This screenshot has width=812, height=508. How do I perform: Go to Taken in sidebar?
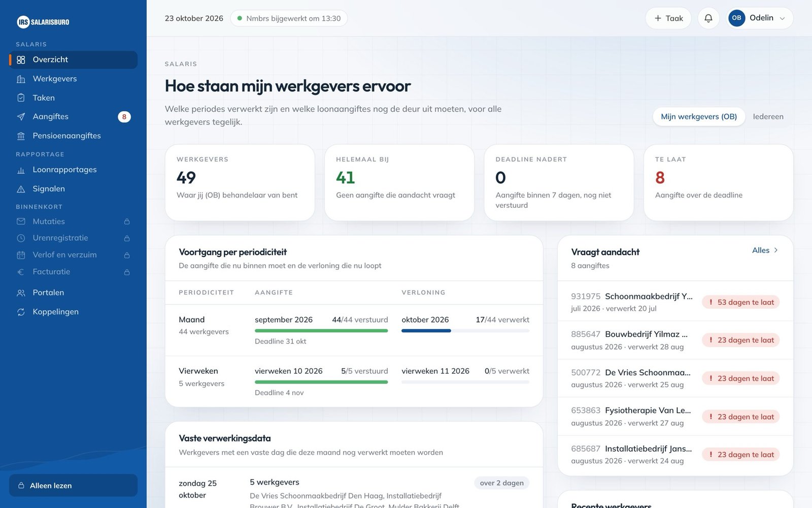[x=73, y=98]
